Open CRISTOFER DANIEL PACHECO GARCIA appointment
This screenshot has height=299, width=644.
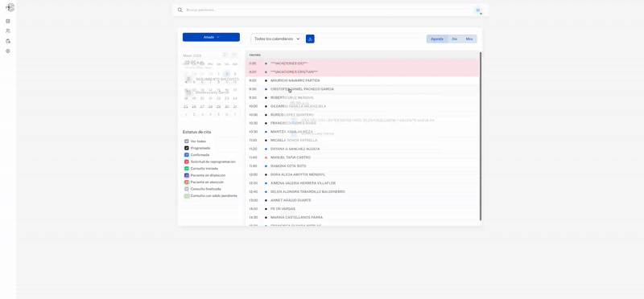[x=362, y=89]
